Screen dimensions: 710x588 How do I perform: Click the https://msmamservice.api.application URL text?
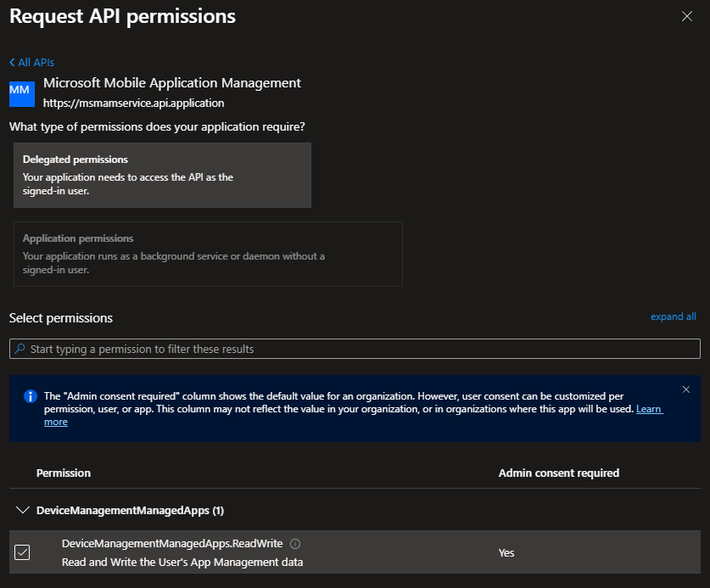[x=133, y=104]
